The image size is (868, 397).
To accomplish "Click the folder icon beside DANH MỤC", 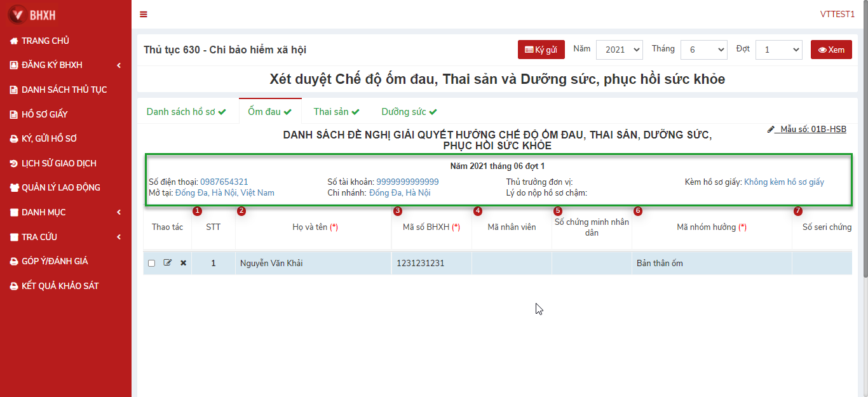I will coord(14,213).
